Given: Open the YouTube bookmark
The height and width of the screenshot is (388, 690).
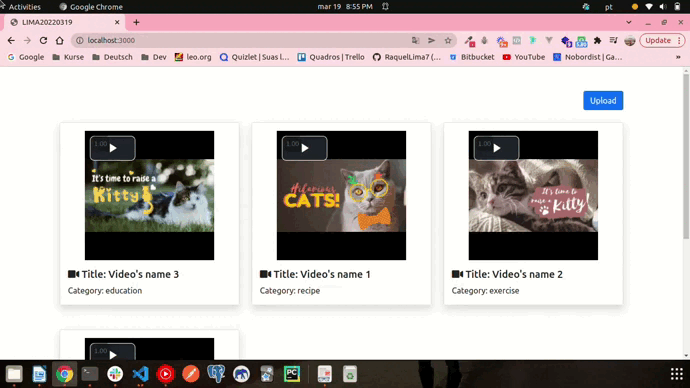Looking at the screenshot, I should pyautogui.click(x=524, y=57).
